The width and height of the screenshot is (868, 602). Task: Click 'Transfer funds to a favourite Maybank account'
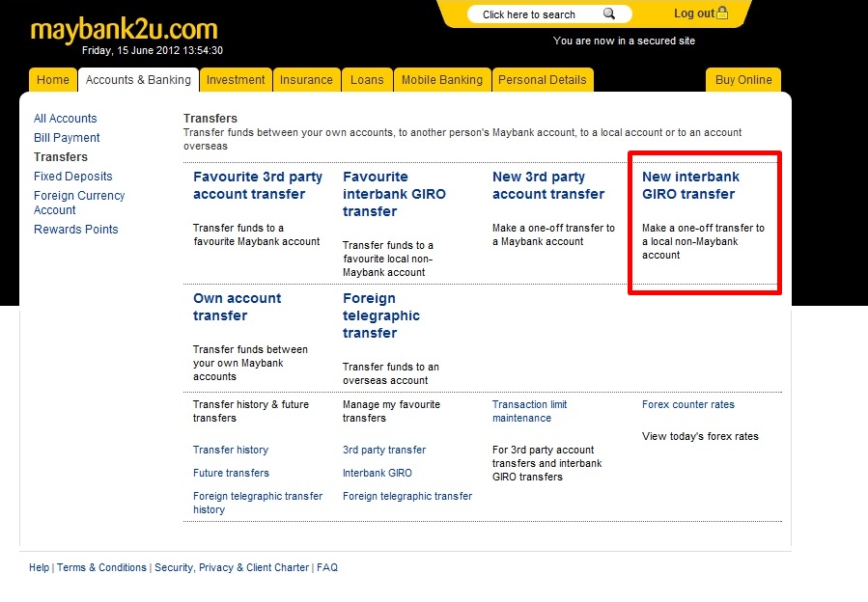coord(256,234)
